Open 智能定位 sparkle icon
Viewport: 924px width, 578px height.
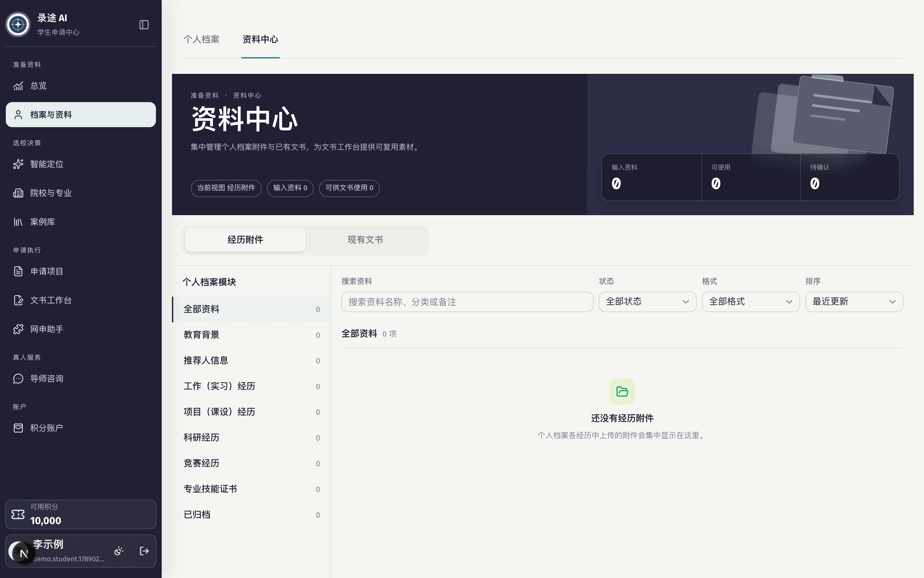[18, 164]
